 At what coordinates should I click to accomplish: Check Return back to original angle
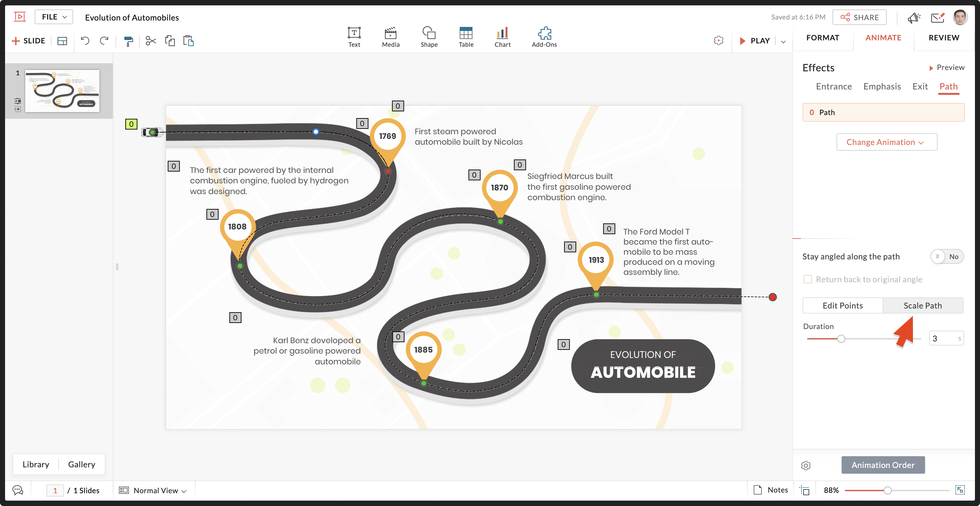pos(808,280)
